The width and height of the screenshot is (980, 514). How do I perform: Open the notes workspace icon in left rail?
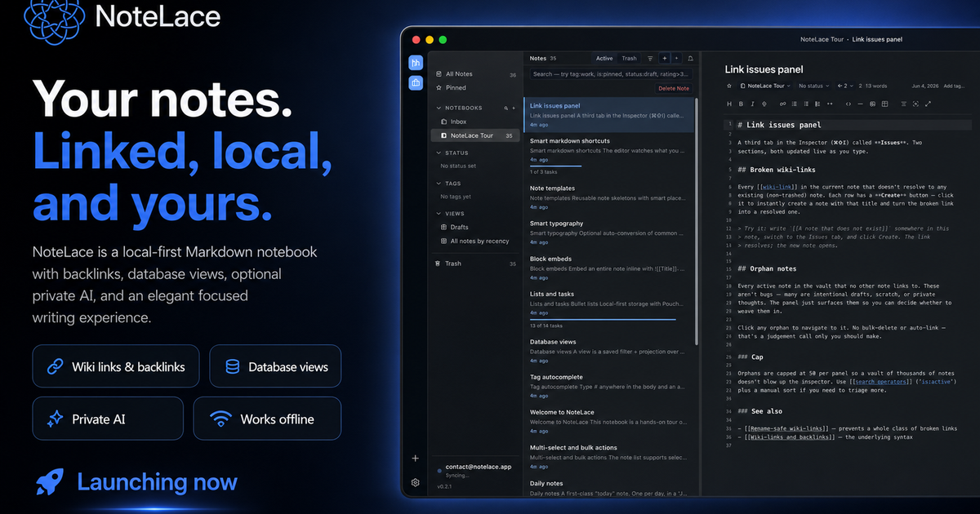pos(416,62)
